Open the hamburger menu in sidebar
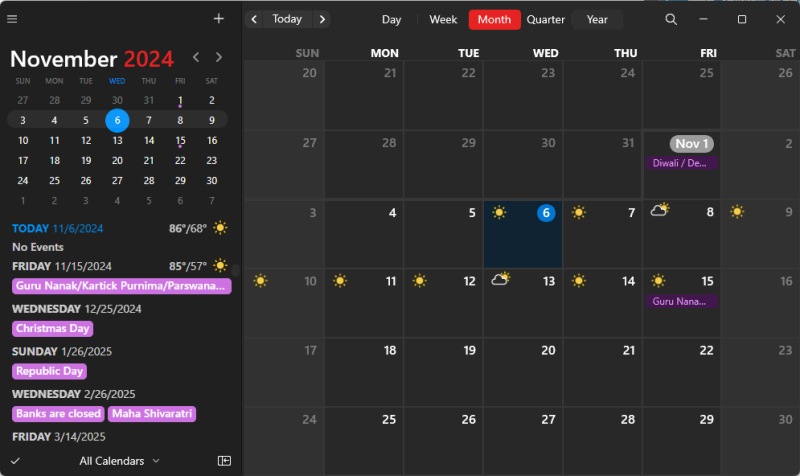The height and width of the screenshot is (476, 800). pyautogui.click(x=12, y=19)
